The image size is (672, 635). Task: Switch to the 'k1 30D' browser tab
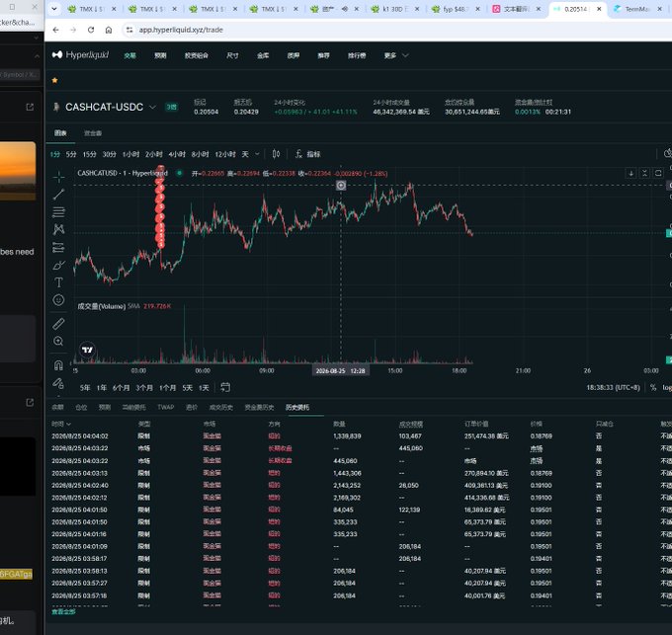(394, 9)
